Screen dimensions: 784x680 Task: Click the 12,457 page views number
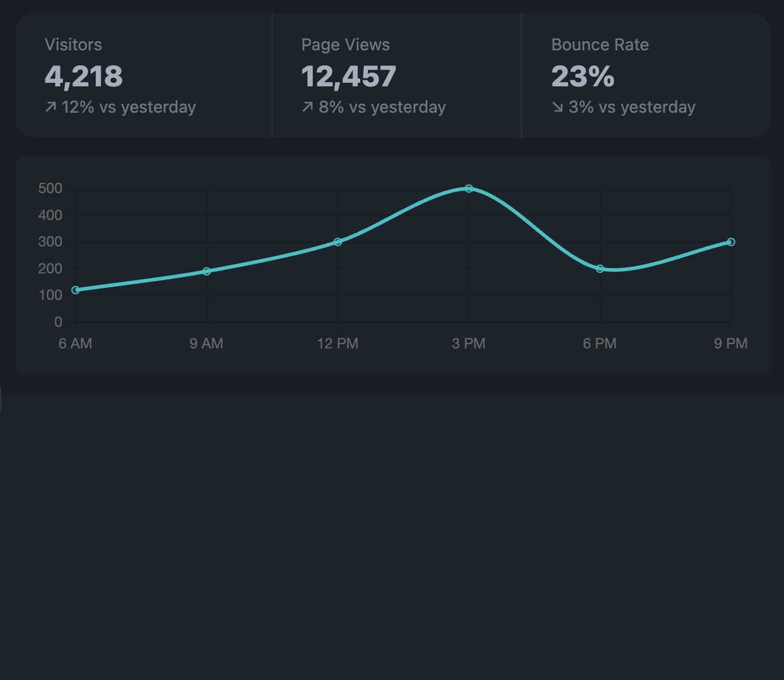(348, 76)
